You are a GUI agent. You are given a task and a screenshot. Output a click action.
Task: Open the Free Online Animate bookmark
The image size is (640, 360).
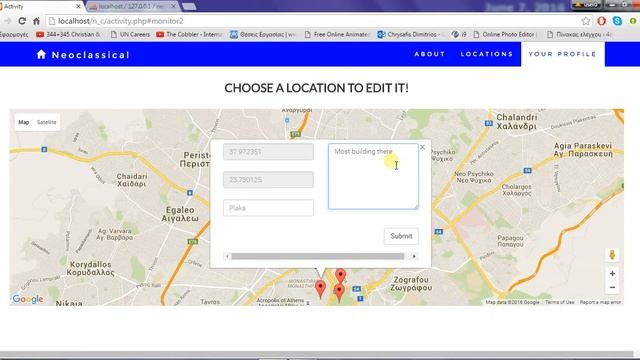(337, 35)
